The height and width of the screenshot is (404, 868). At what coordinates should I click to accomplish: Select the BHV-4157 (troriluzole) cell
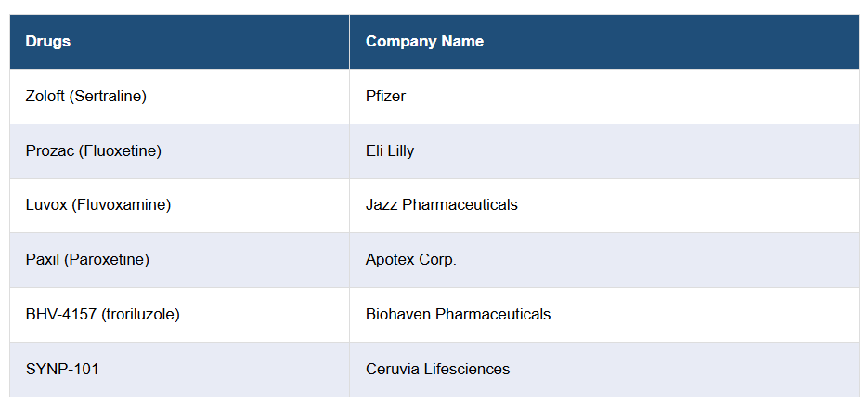point(103,315)
